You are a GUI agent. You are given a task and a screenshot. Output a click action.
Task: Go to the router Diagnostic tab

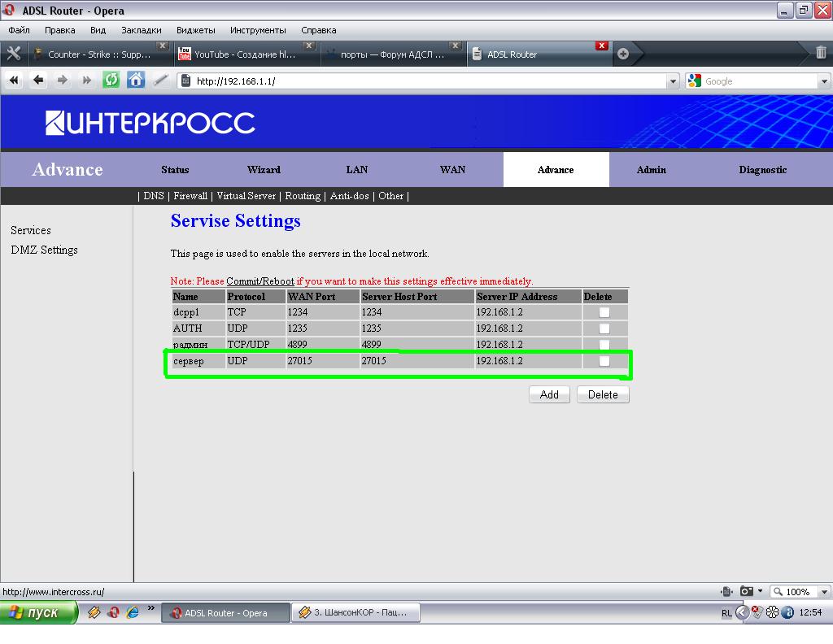point(762,170)
